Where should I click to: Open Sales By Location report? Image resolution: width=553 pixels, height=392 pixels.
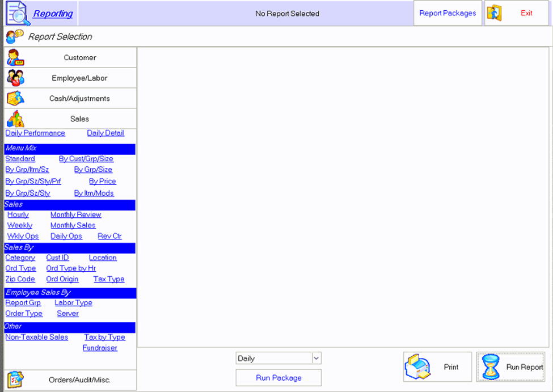(x=103, y=258)
